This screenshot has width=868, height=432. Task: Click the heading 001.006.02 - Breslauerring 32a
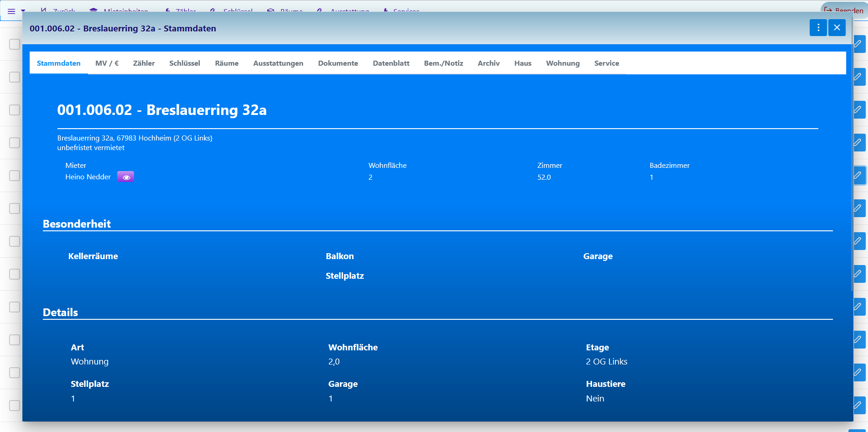[162, 110]
